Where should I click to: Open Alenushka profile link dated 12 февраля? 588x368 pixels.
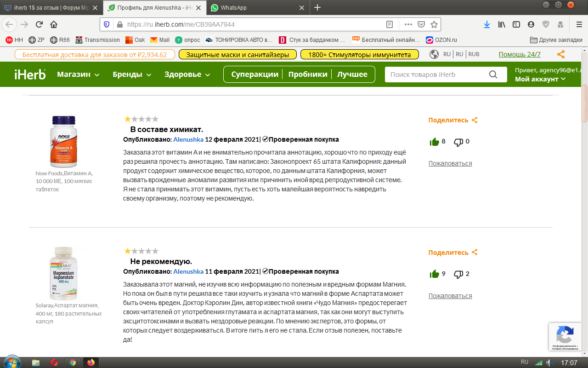188,139
